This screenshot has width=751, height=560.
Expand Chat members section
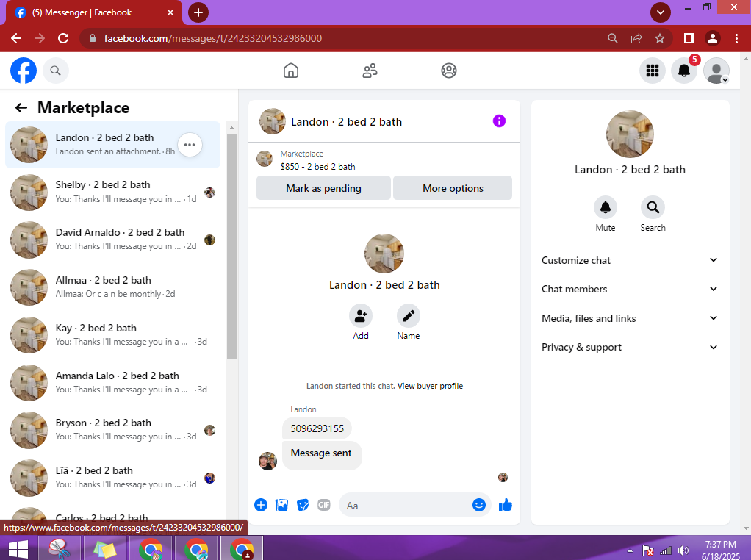tap(630, 289)
